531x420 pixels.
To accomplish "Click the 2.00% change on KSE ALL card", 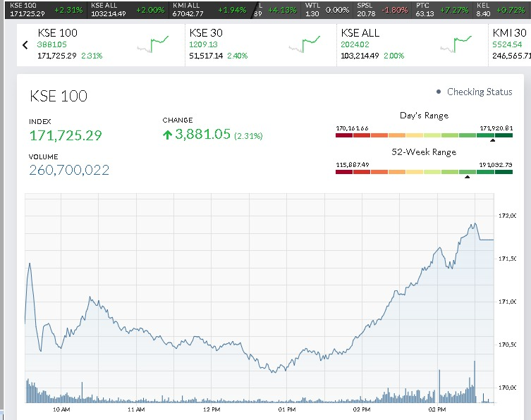I will [394, 56].
